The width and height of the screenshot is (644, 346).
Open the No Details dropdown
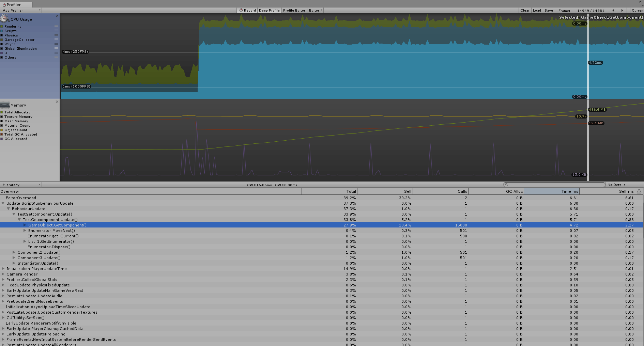coord(625,185)
